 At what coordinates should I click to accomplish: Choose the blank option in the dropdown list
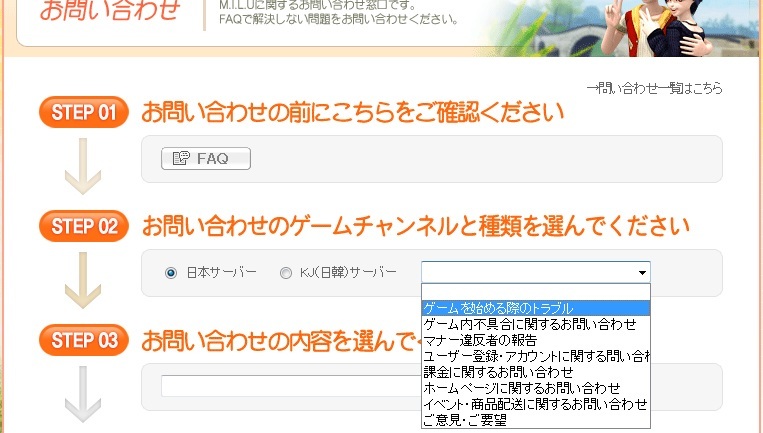(x=535, y=292)
